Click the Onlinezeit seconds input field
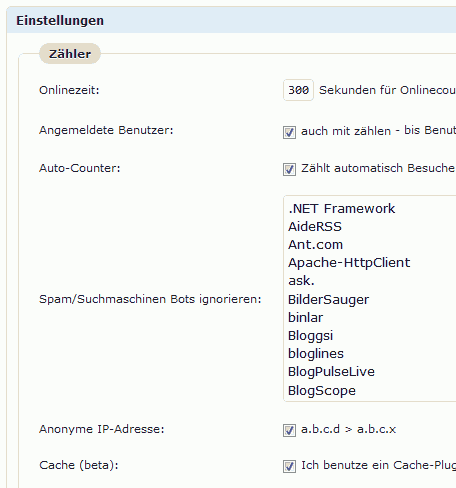Viewport: 456px width, 488px height. (298, 90)
